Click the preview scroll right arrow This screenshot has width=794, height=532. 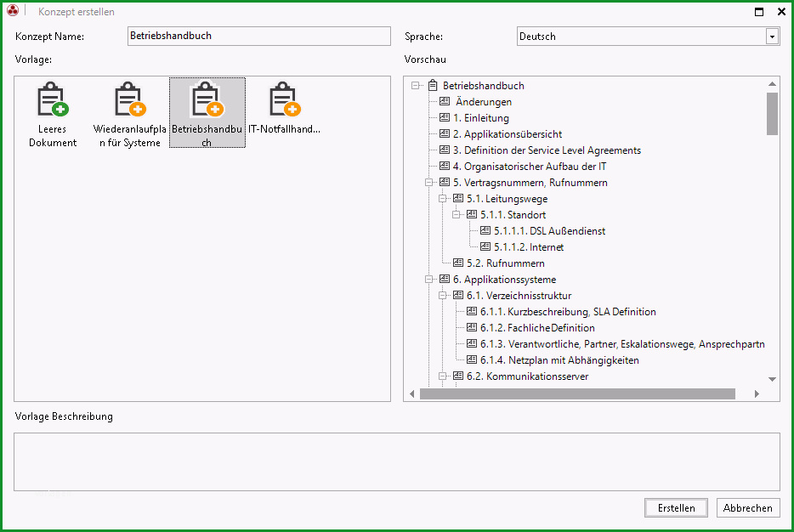click(x=757, y=393)
